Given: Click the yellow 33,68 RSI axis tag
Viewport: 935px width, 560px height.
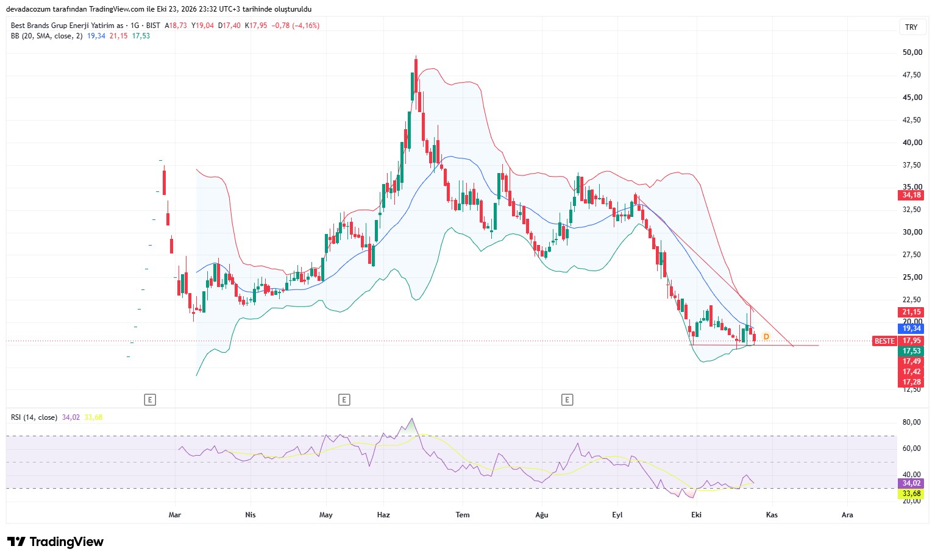Looking at the screenshot, I should coord(911,494).
